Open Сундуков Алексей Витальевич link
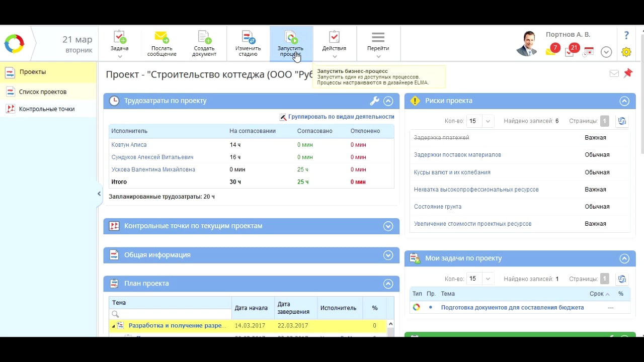Viewport: 644px width, 362px height. coord(152,157)
